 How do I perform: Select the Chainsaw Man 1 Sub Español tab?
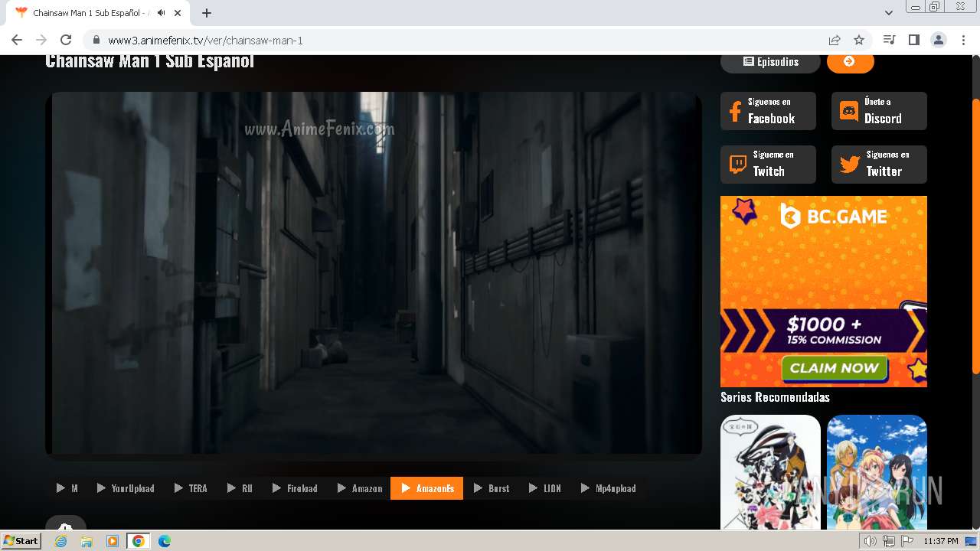(96, 13)
